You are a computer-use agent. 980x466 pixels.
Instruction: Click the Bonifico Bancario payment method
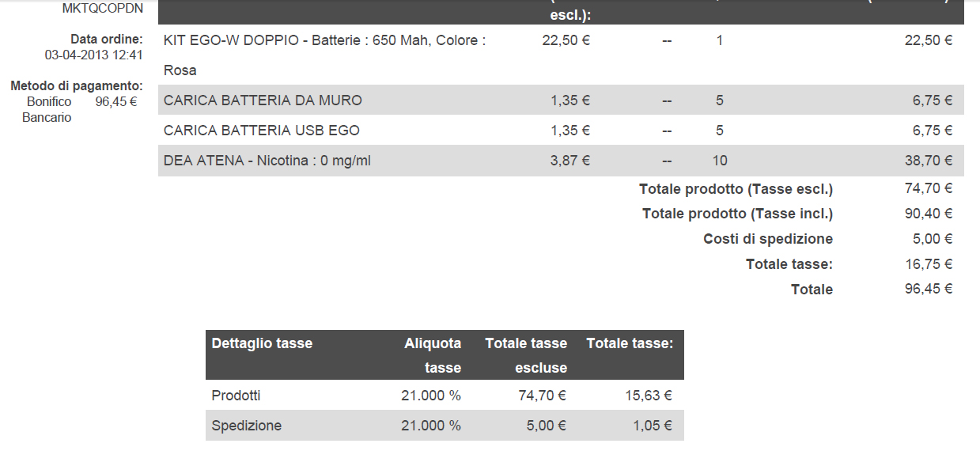click(49, 109)
